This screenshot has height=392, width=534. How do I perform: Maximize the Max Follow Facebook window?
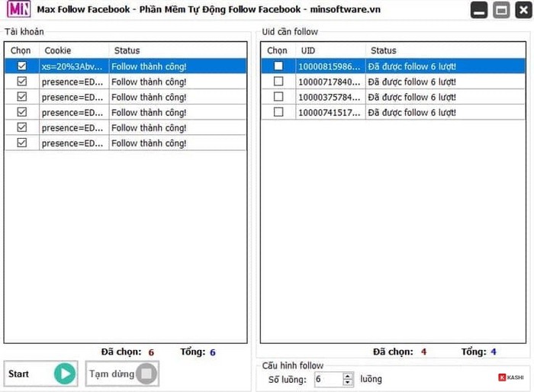tap(501, 10)
